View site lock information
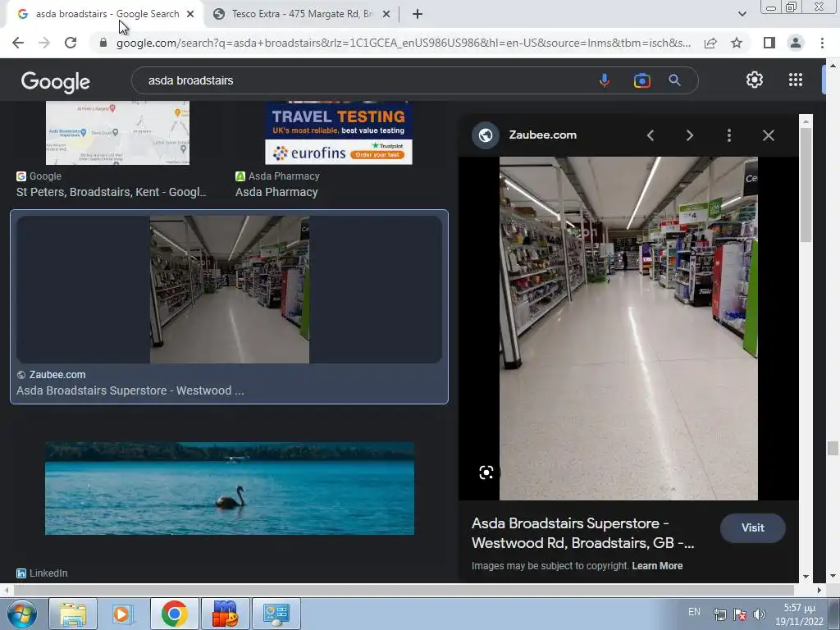This screenshot has height=630, width=840. click(x=103, y=43)
